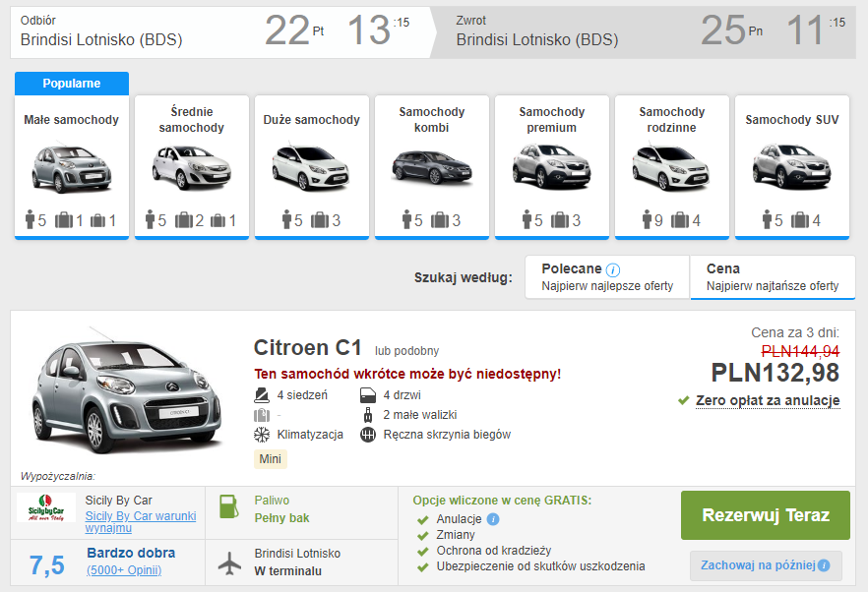Open Sicily By Car warunki wynajmu link

tap(140, 522)
